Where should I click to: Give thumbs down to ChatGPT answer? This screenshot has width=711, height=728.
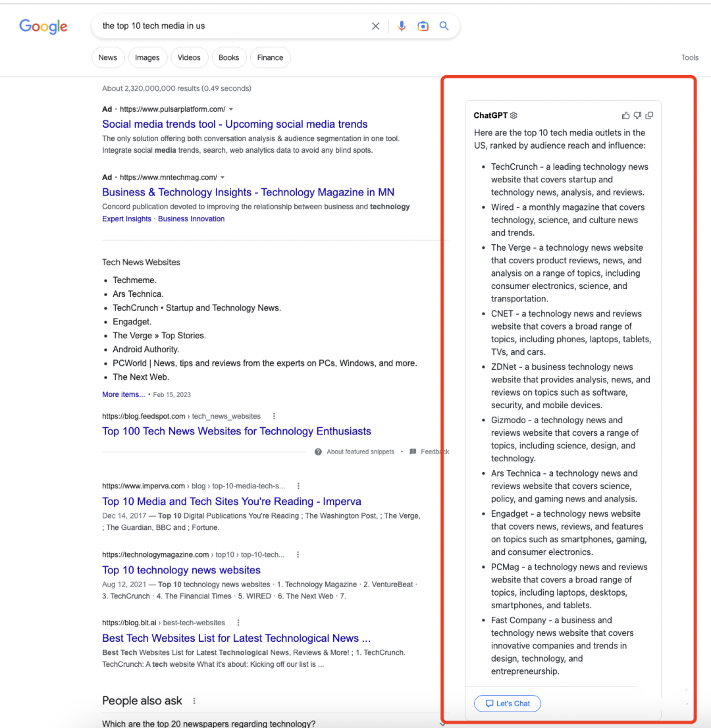pos(638,115)
